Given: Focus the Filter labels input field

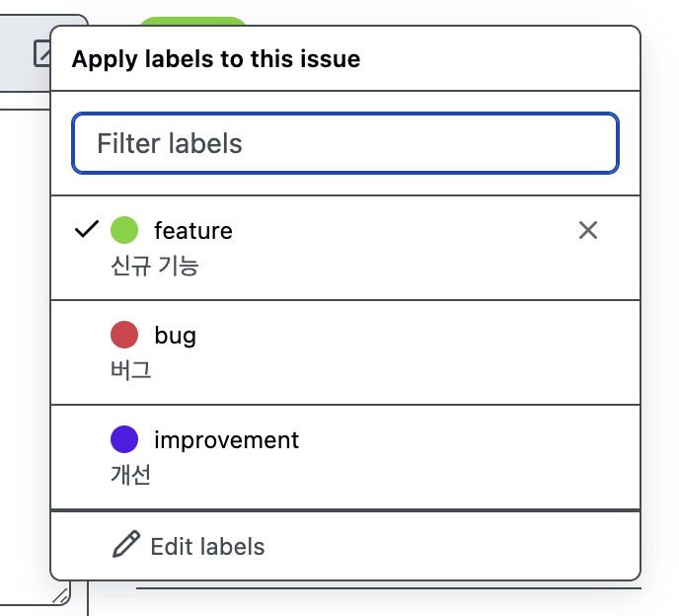Looking at the screenshot, I should click(x=345, y=143).
